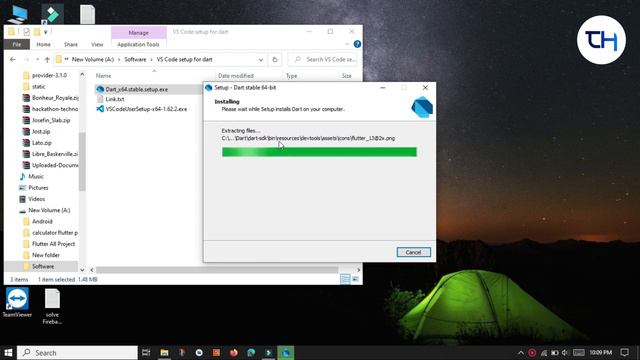640x360 pixels.
Task: Open TeamViewer desktop shortcut
Action: pos(17,302)
